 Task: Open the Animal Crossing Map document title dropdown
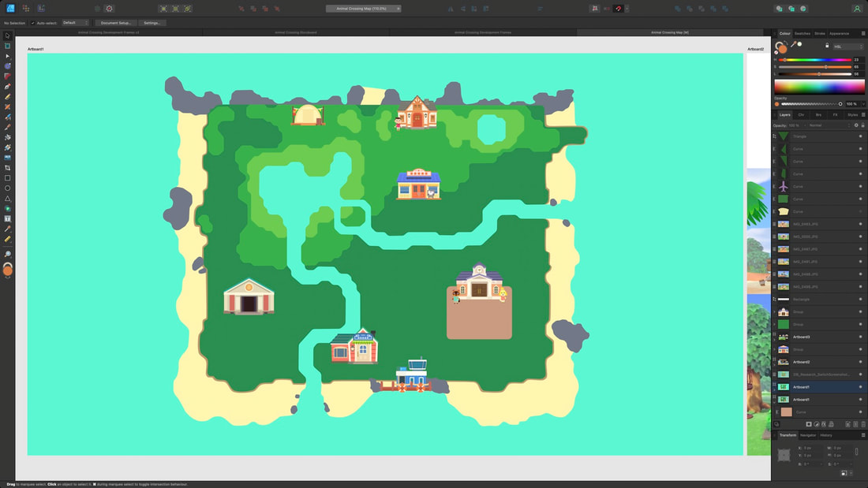(x=363, y=9)
